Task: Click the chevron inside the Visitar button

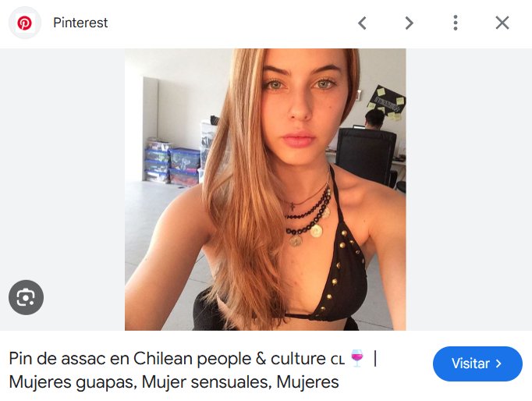Action: (498, 364)
